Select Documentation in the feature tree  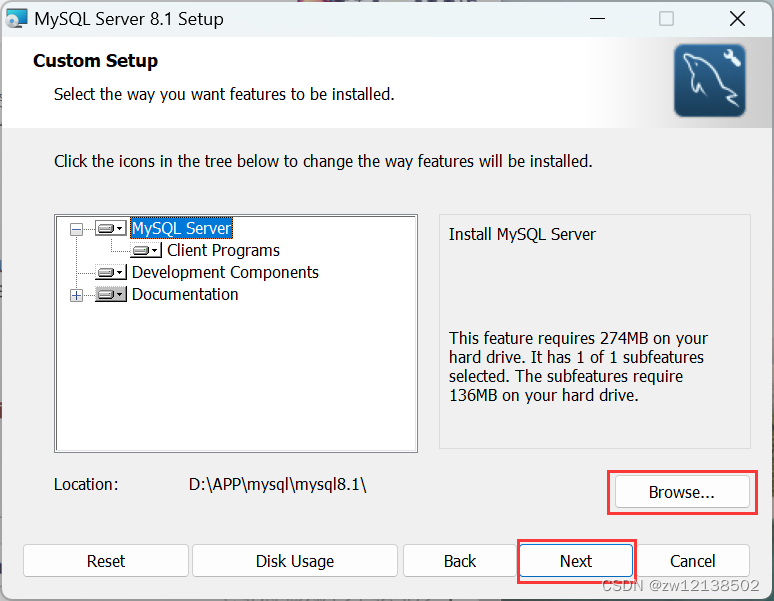185,295
